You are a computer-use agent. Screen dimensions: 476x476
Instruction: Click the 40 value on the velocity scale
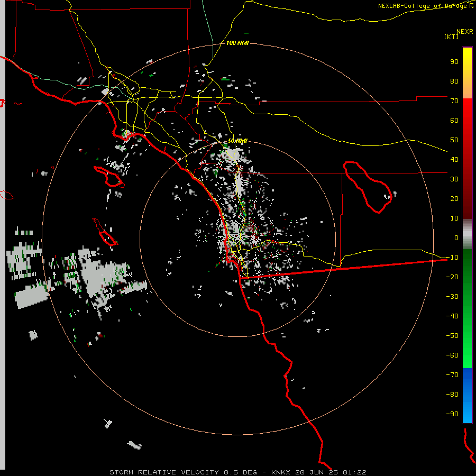point(454,159)
